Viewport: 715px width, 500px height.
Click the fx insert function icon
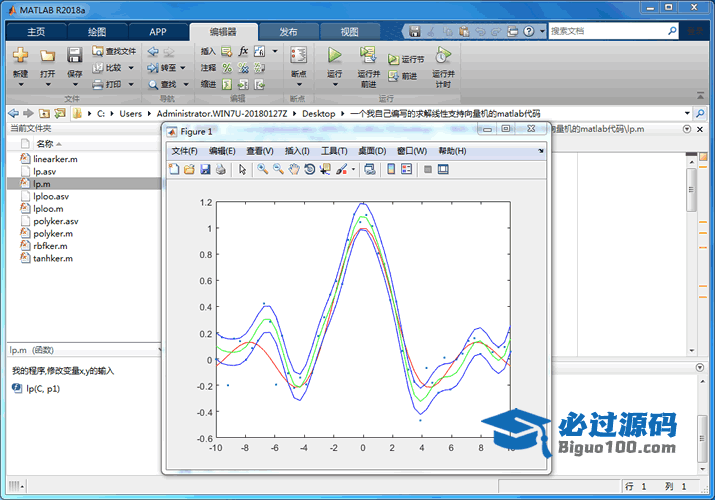[x=243, y=51]
